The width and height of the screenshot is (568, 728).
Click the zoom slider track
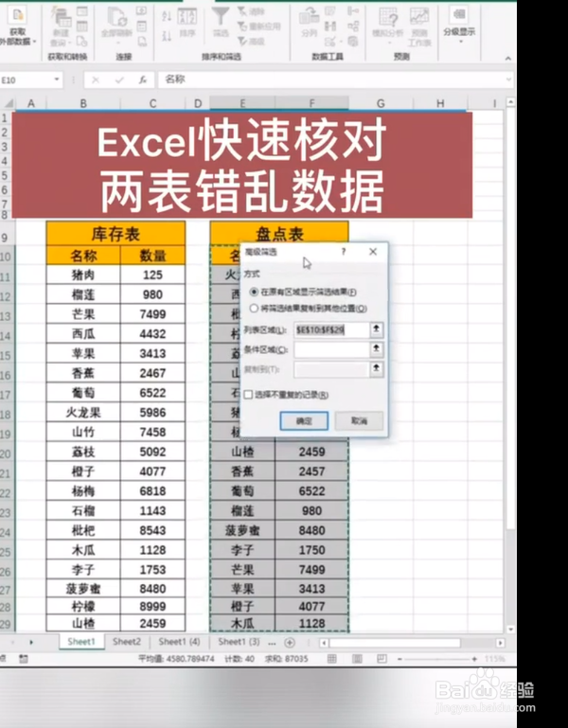coord(436,659)
